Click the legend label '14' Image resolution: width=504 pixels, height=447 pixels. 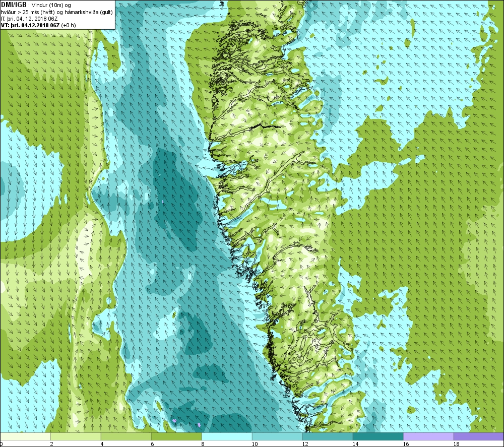click(355, 444)
